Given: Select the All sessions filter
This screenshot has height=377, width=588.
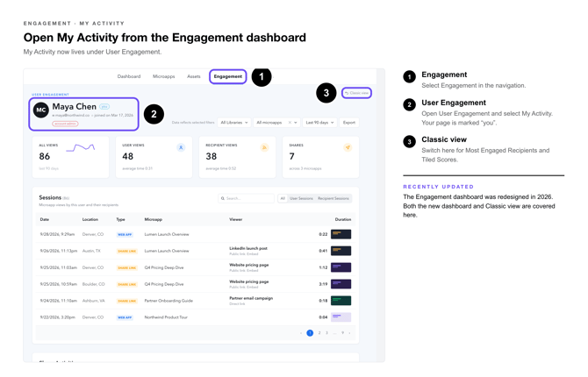Looking at the screenshot, I should coord(283,198).
